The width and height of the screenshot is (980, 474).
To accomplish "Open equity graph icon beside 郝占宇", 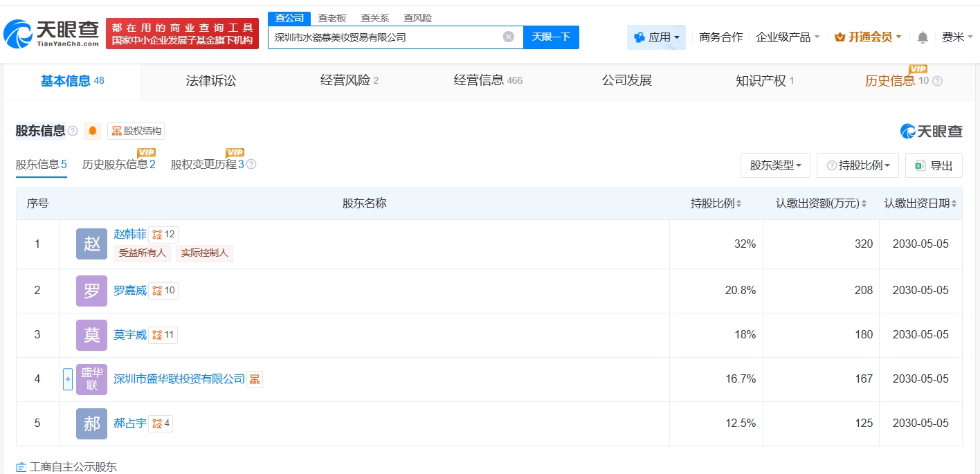I will tap(161, 423).
